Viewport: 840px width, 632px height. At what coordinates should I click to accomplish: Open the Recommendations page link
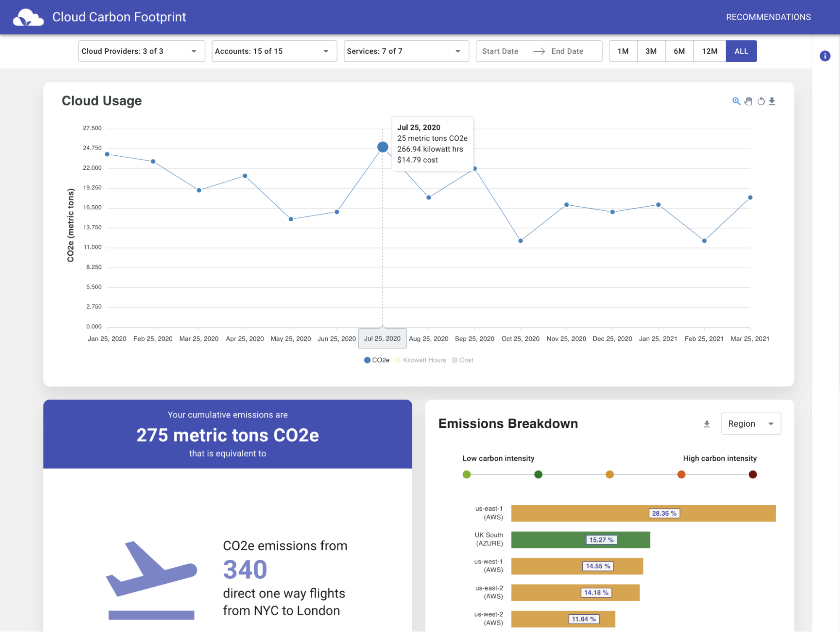point(768,17)
